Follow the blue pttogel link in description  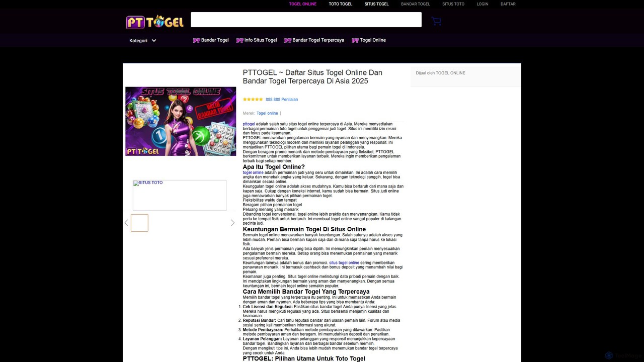click(249, 124)
